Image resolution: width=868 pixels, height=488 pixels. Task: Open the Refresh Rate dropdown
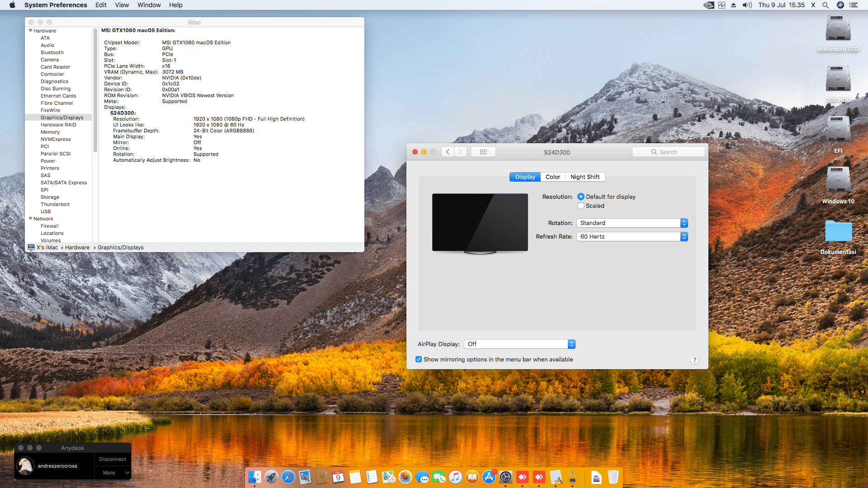point(632,236)
